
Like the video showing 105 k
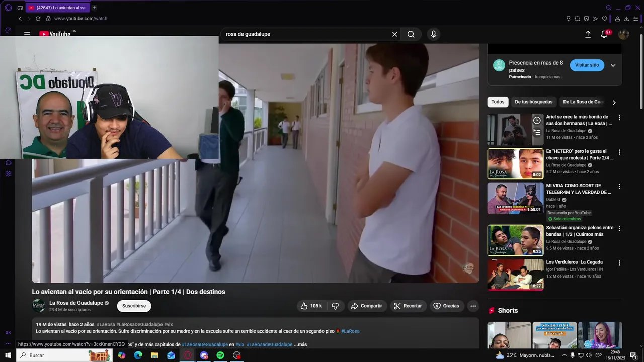click(311, 306)
